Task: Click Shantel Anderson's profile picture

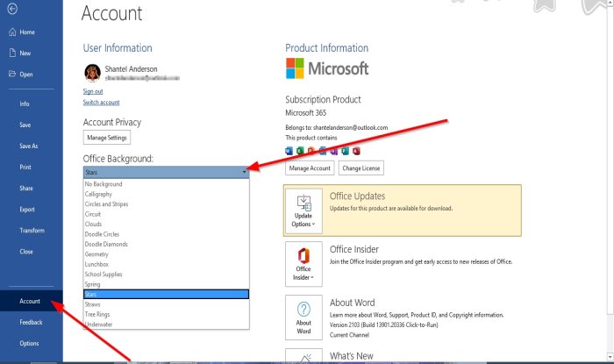Action: 92,73
